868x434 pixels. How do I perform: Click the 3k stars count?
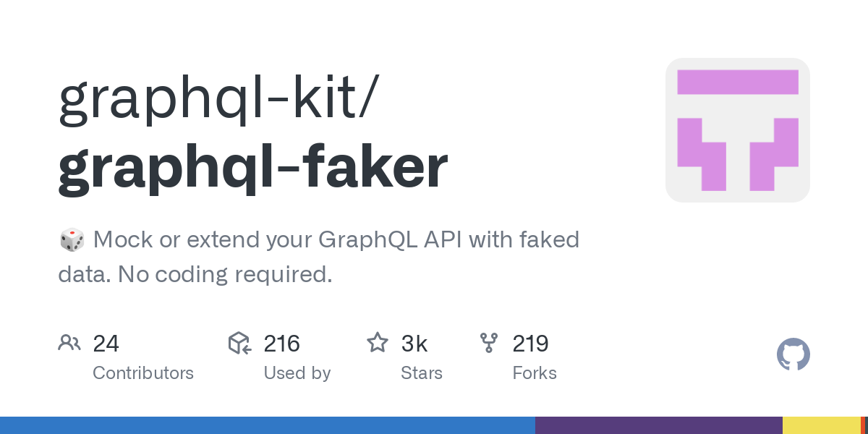414,344
